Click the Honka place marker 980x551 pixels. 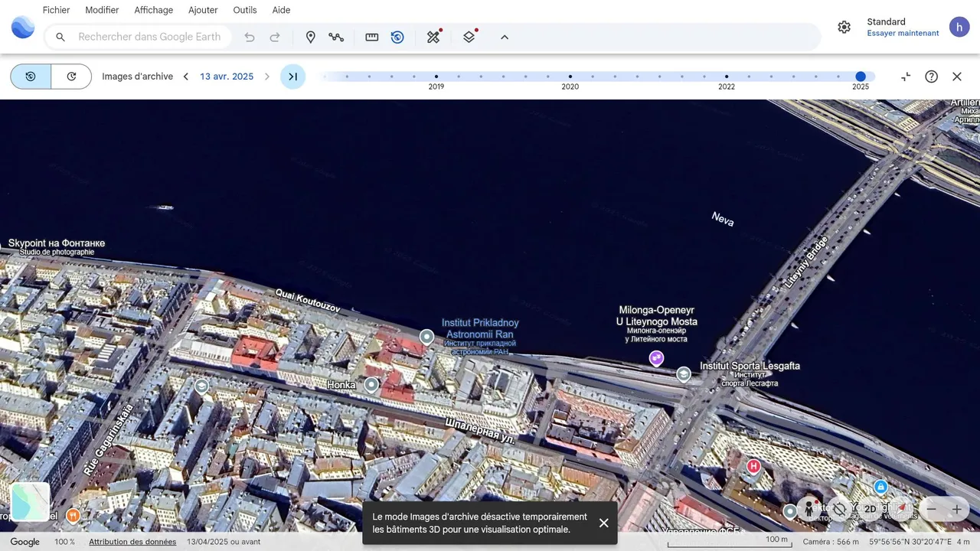point(371,385)
